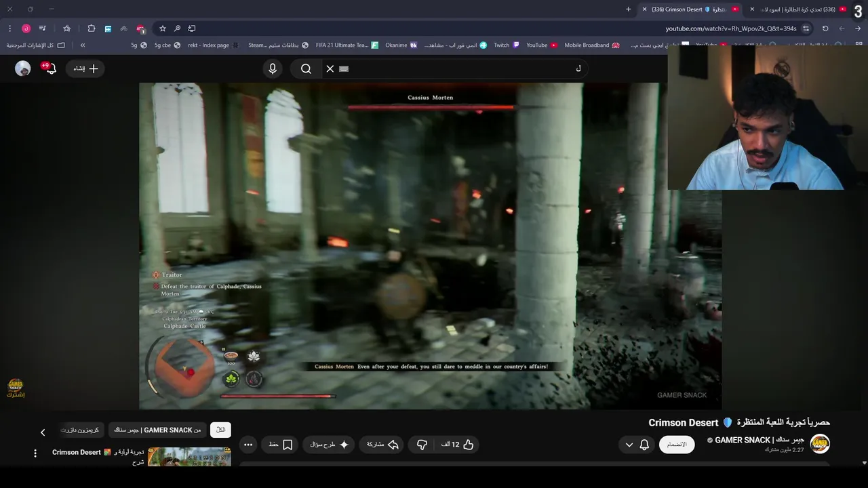Click the GAMER SNACK subscribe badge beside video
Viewport: 868px width, 488px height.
click(x=16, y=388)
